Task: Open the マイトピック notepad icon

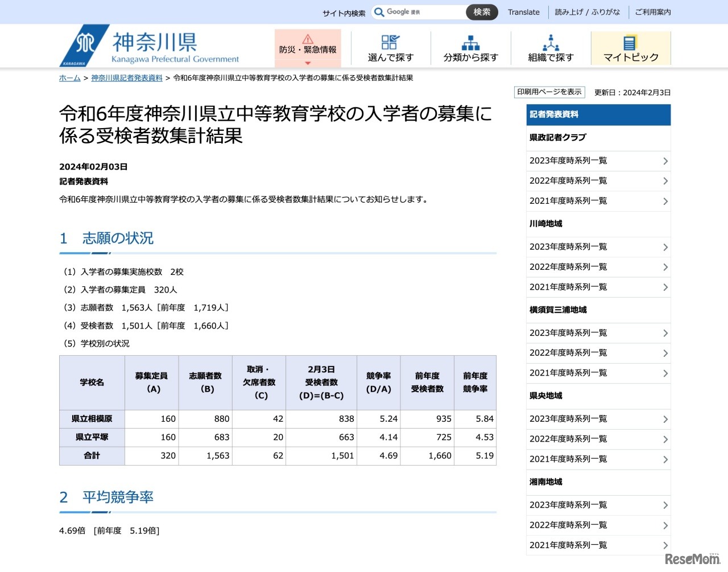Action: point(630,43)
